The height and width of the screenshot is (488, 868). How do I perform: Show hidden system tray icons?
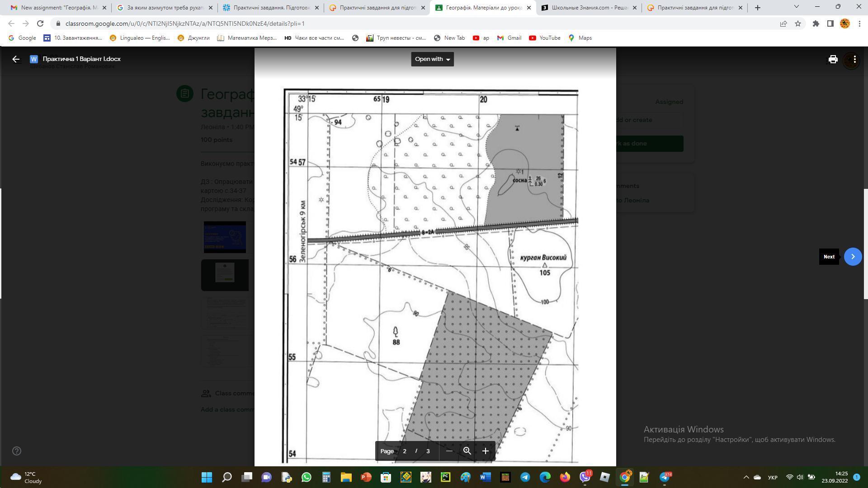746,477
